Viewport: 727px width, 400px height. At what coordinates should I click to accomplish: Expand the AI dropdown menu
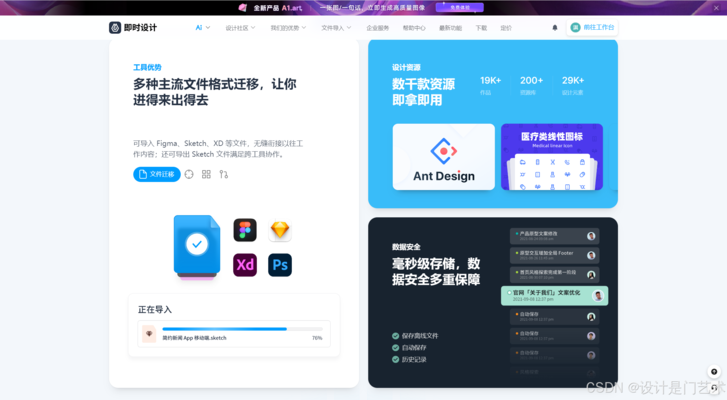203,28
